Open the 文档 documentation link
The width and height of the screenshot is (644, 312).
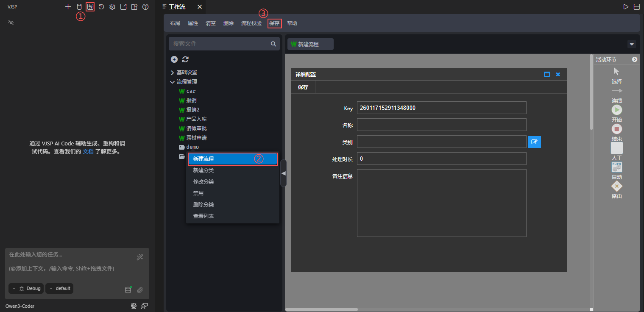(88, 151)
